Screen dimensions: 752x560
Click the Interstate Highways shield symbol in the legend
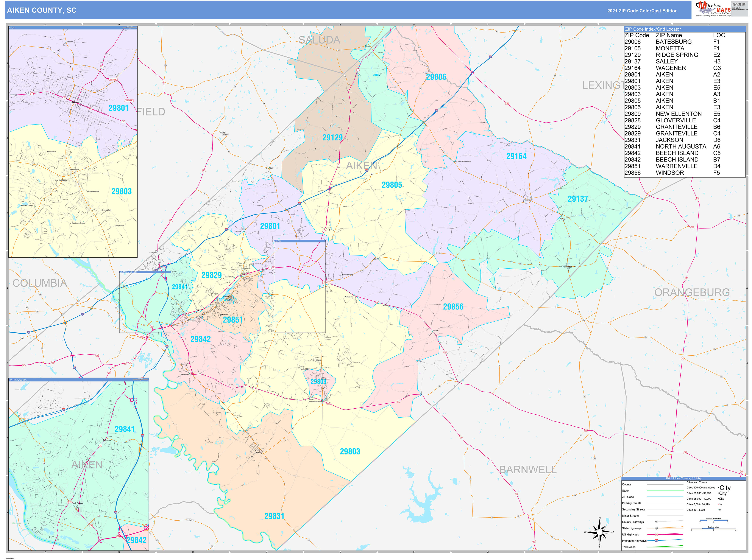[x=656, y=541]
